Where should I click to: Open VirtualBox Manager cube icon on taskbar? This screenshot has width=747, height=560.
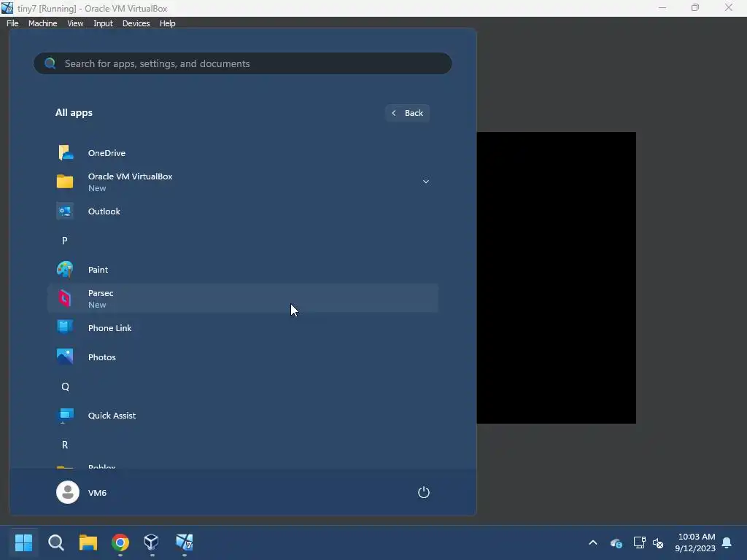pos(152,542)
